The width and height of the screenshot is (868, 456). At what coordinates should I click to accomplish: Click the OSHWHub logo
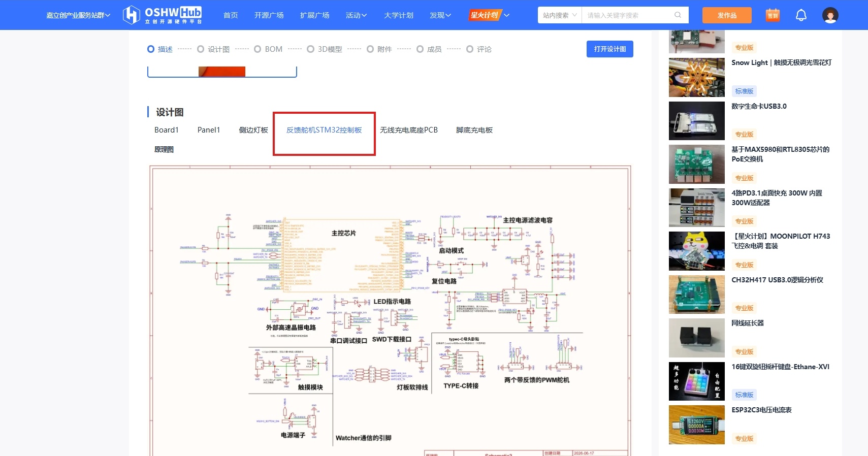click(x=163, y=15)
